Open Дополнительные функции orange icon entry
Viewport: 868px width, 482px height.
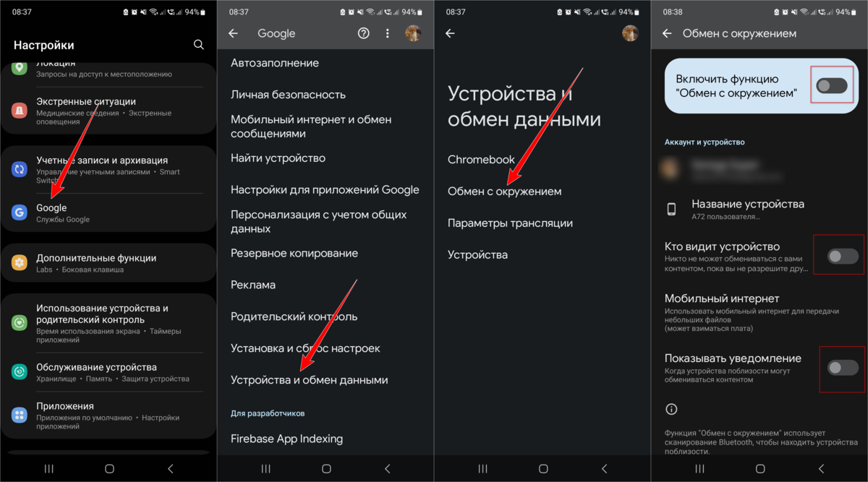coord(20,263)
